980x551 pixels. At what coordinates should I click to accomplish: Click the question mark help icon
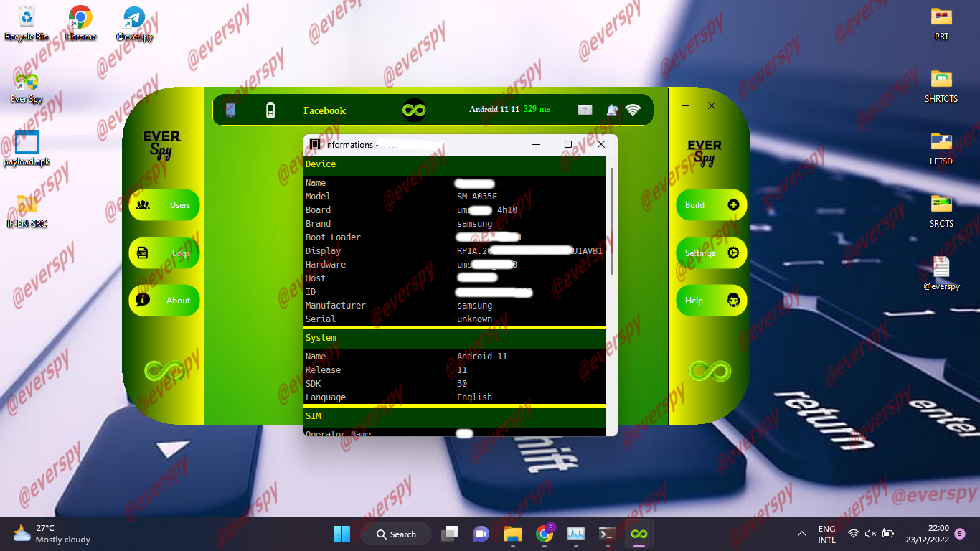(x=584, y=109)
